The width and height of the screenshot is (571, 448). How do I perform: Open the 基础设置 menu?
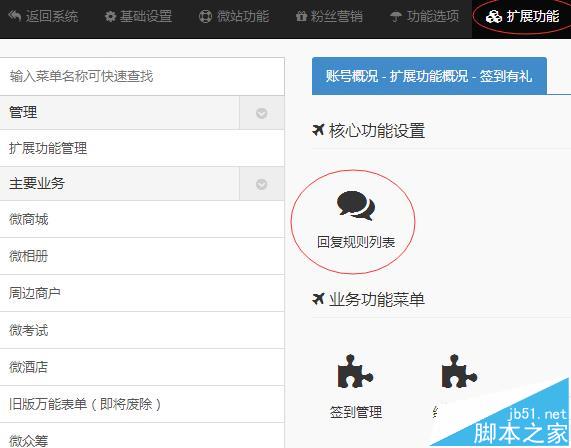pyautogui.click(x=138, y=16)
